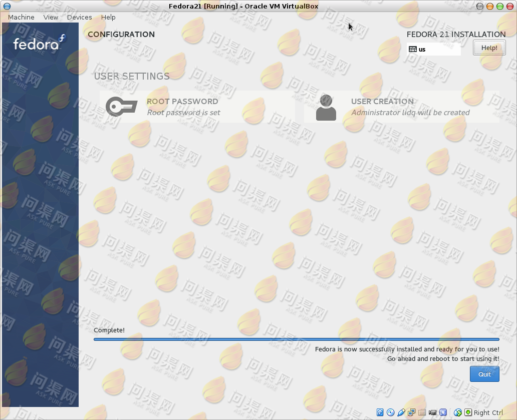Click the shared folders status icon
517x420 pixels.
pos(422,412)
